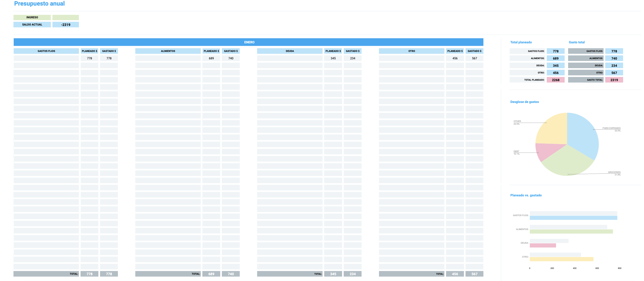Click the GASTOS FIJOS column header

point(46,51)
